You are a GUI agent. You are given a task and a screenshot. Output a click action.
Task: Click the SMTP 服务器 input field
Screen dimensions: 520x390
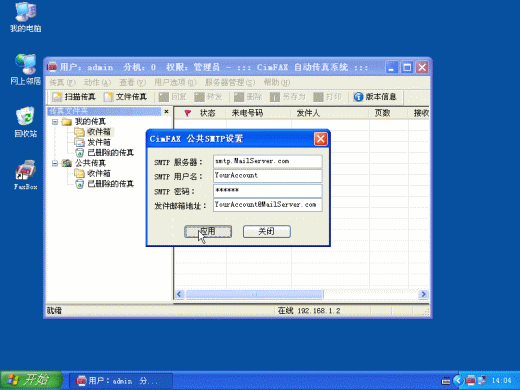point(268,161)
